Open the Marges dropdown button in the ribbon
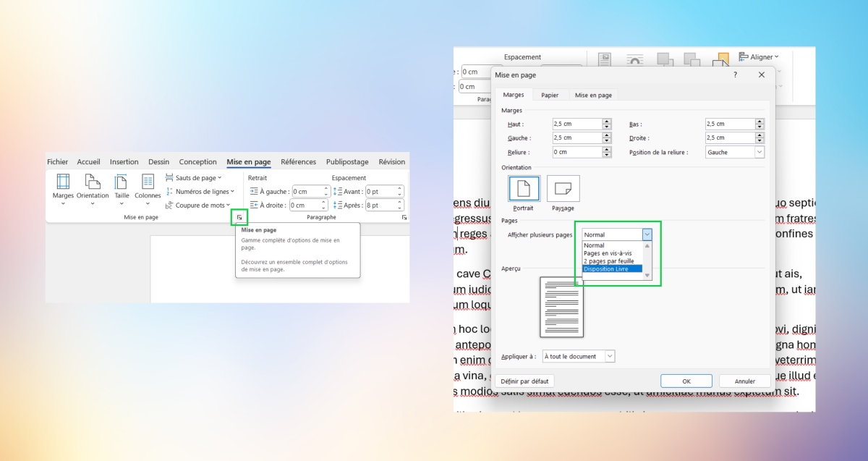Viewport: 868px width, 461px height. pos(63,190)
